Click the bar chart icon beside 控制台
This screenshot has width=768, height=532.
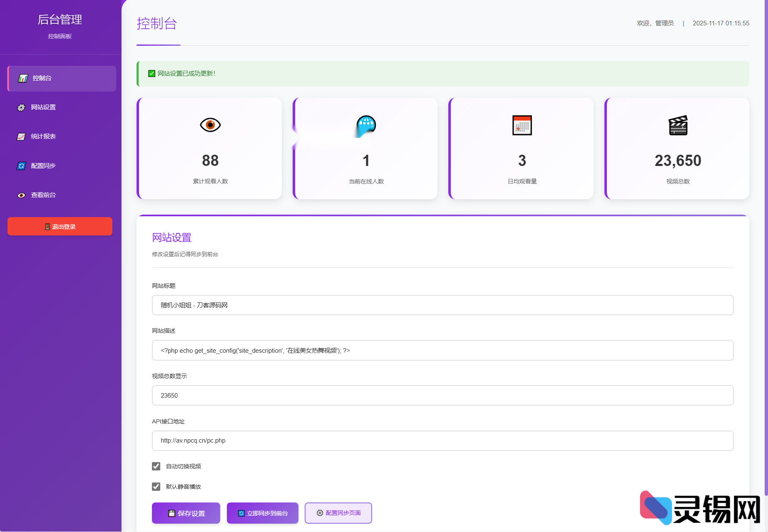23,78
